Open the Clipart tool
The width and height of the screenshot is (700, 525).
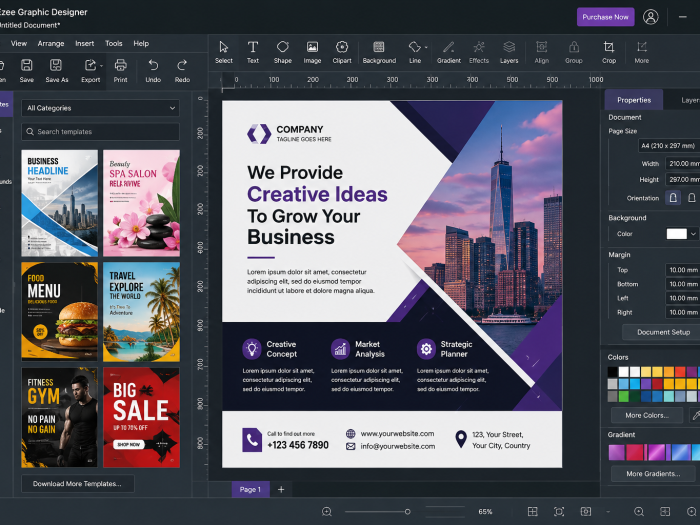pos(342,52)
